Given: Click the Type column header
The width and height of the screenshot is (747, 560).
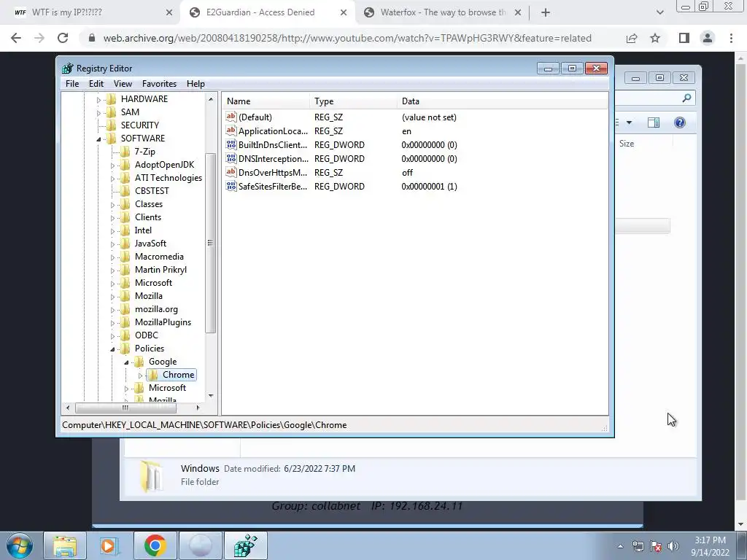Looking at the screenshot, I should [x=353, y=101].
